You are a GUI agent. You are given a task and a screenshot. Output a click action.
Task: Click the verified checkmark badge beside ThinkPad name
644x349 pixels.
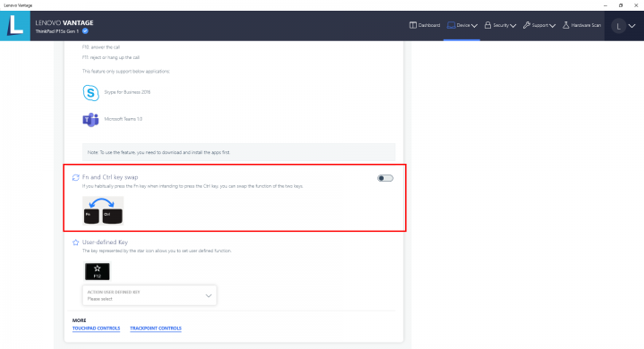coord(85,31)
